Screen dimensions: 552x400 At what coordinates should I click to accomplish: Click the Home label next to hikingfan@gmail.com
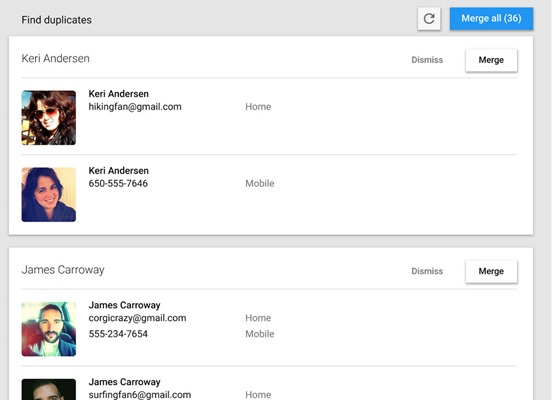tap(258, 107)
